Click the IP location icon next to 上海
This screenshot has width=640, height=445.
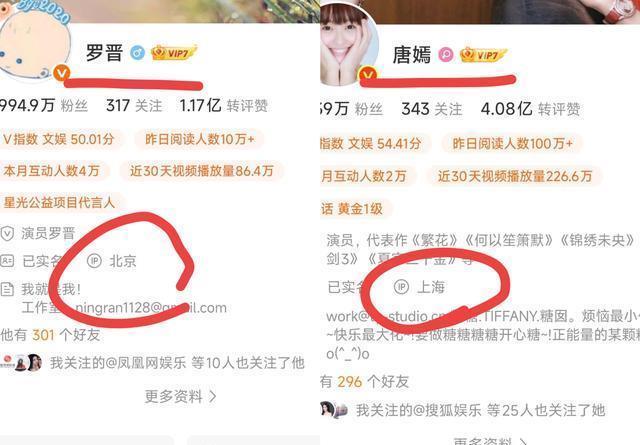pyautogui.click(x=401, y=287)
